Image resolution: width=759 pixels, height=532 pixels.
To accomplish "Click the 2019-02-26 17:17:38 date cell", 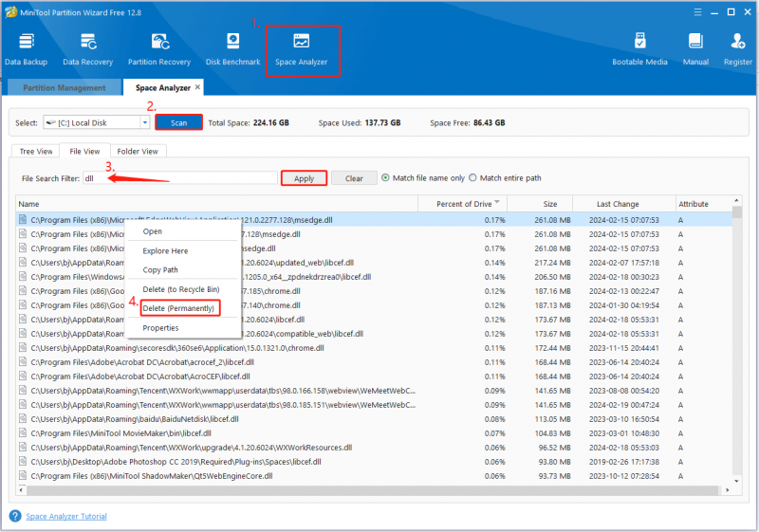I will 624,462.
